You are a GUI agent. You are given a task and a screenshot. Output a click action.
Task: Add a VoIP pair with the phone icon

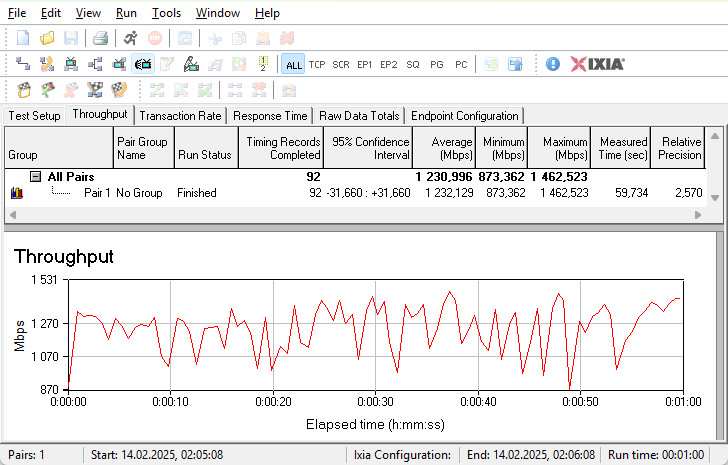pos(47,64)
